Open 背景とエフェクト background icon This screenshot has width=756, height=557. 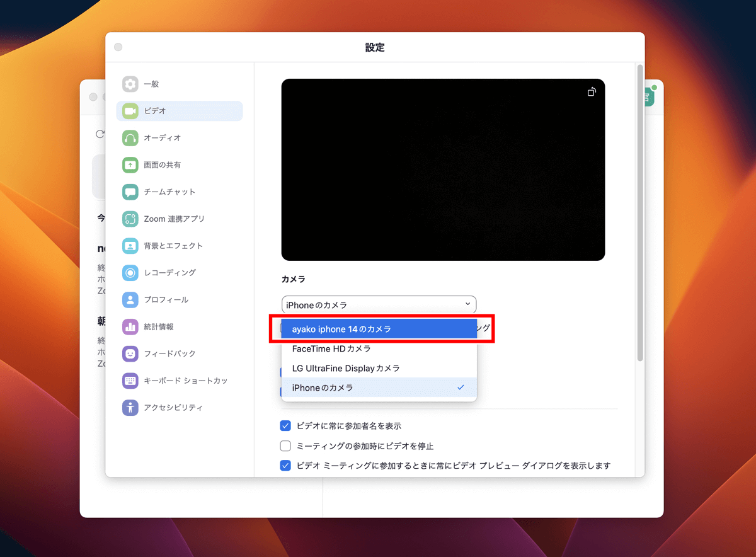click(x=130, y=246)
